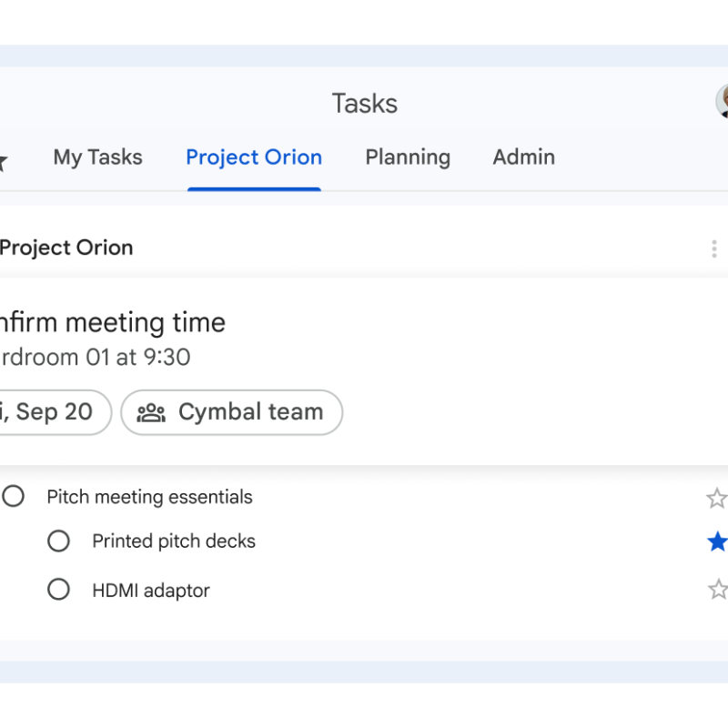728x728 pixels.
Task: Open the Pitch meeting essentials task text
Action: tap(149, 497)
